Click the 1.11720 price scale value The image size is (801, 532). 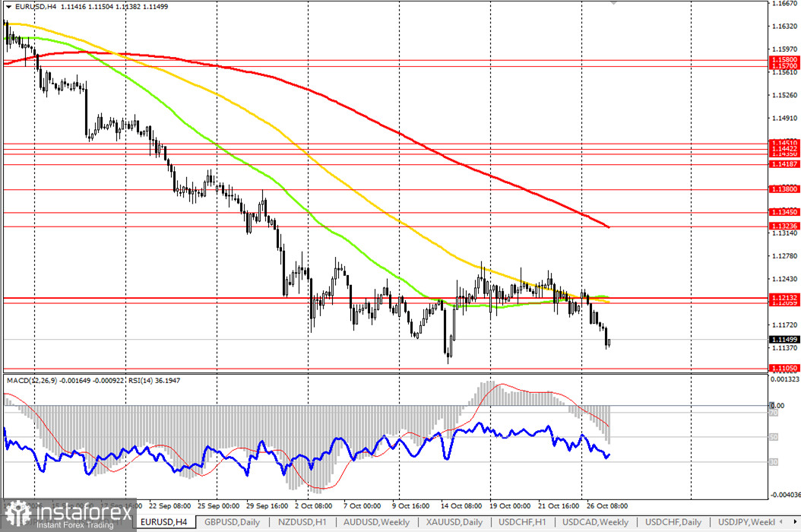pos(784,325)
